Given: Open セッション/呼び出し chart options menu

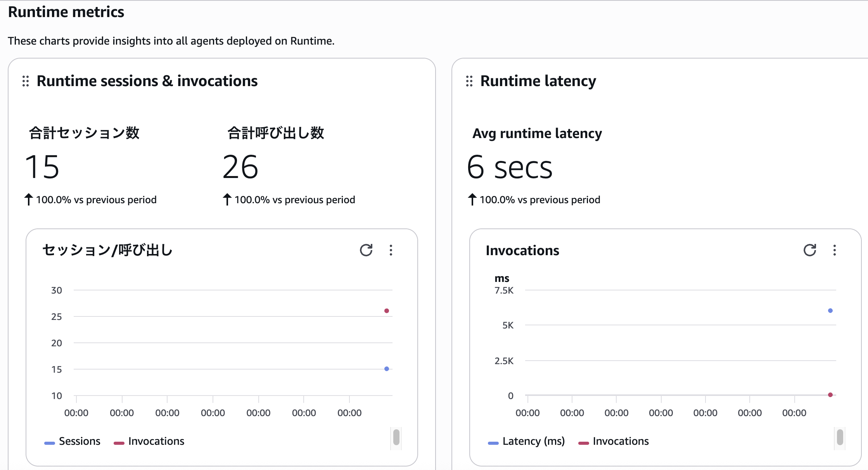Looking at the screenshot, I should [x=391, y=250].
